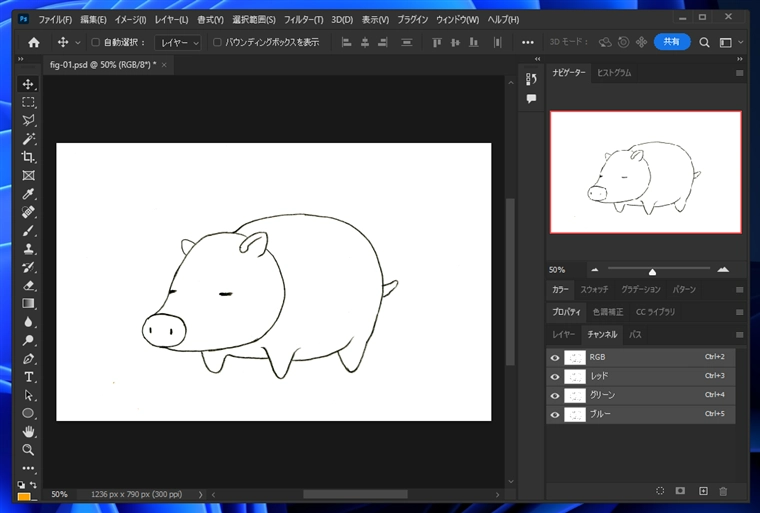The image size is (760, 513).
Task: Open the Comments panel icon
Action: [531, 99]
